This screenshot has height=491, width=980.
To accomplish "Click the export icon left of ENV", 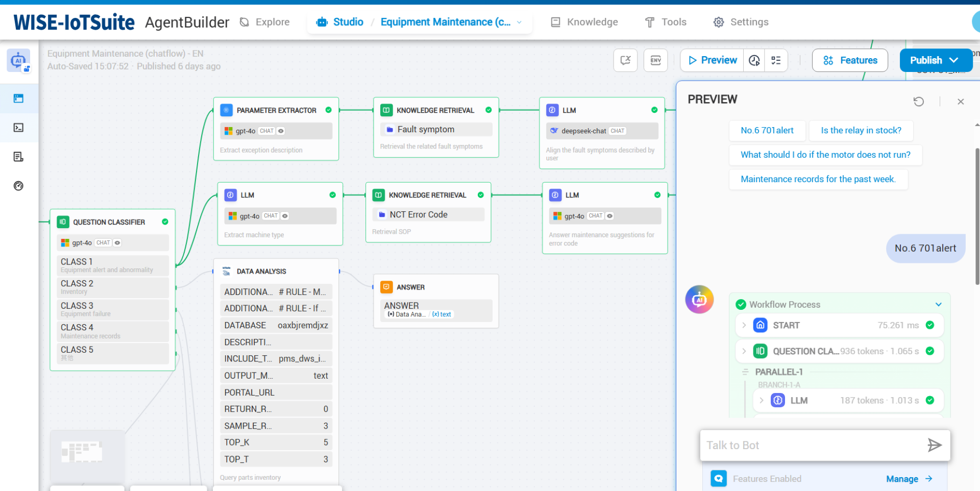I will pyautogui.click(x=625, y=60).
